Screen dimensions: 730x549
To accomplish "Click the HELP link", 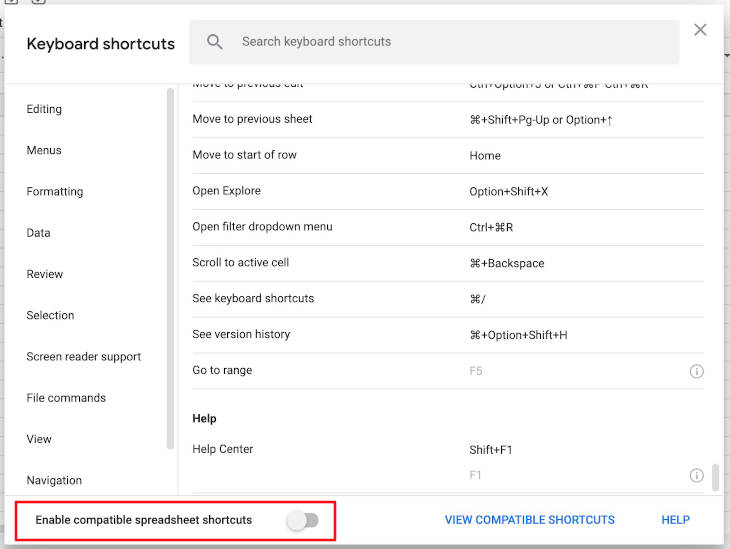I will coord(676,520).
